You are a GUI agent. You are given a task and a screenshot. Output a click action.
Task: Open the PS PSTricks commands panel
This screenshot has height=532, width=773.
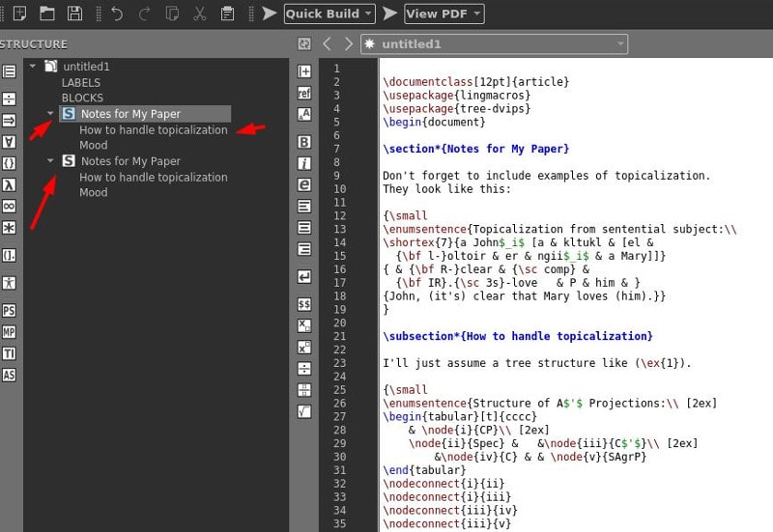[9, 310]
